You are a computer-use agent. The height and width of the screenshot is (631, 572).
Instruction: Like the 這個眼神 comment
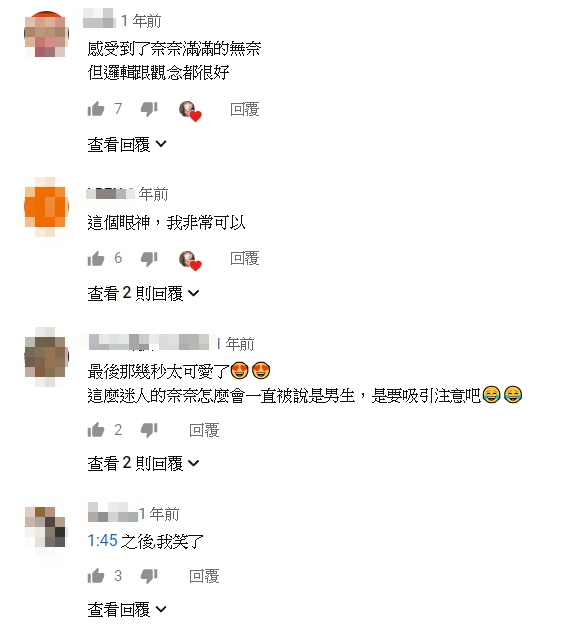[x=96, y=258]
